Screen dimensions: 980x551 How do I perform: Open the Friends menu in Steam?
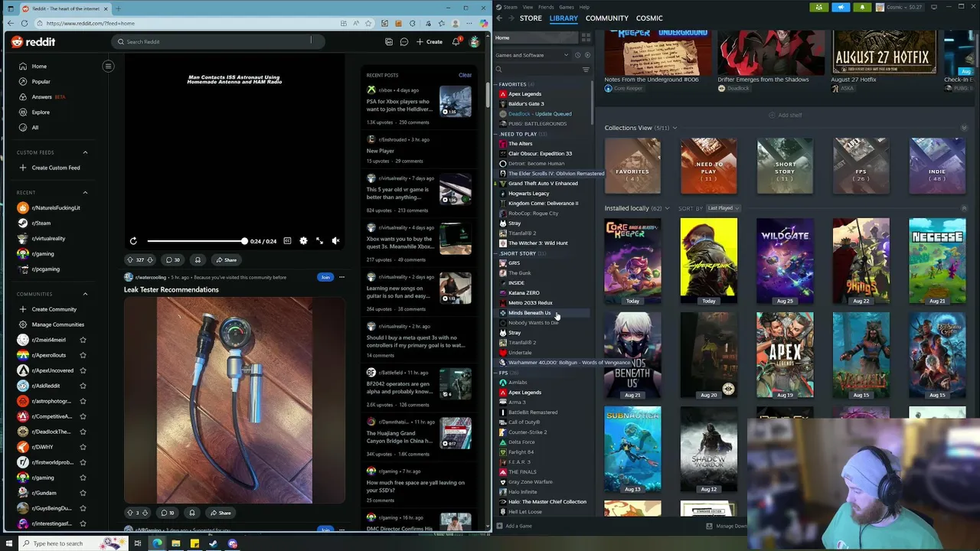546,7
